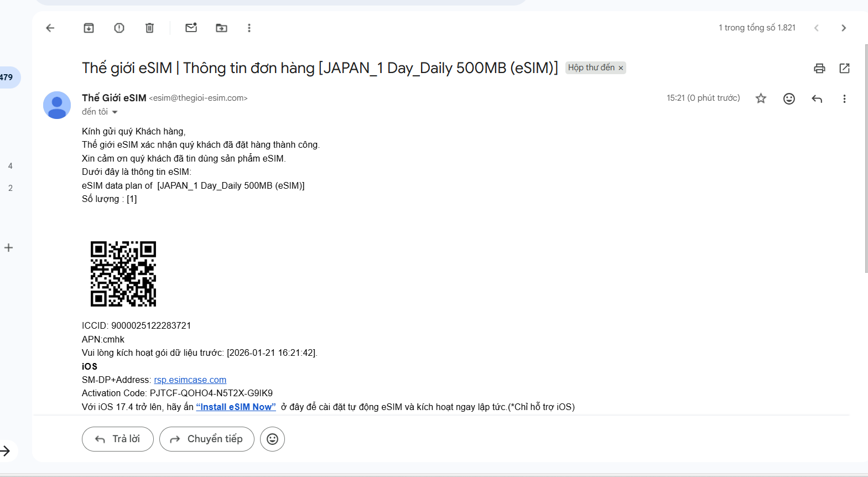Open the email in a new window
The width and height of the screenshot is (868, 477).
[844, 68]
